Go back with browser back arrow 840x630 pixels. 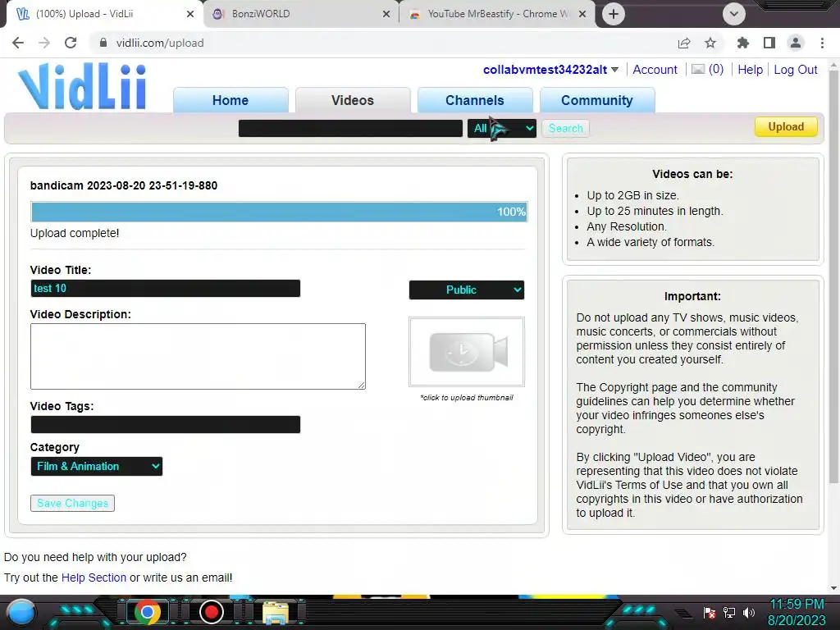(18, 43)
